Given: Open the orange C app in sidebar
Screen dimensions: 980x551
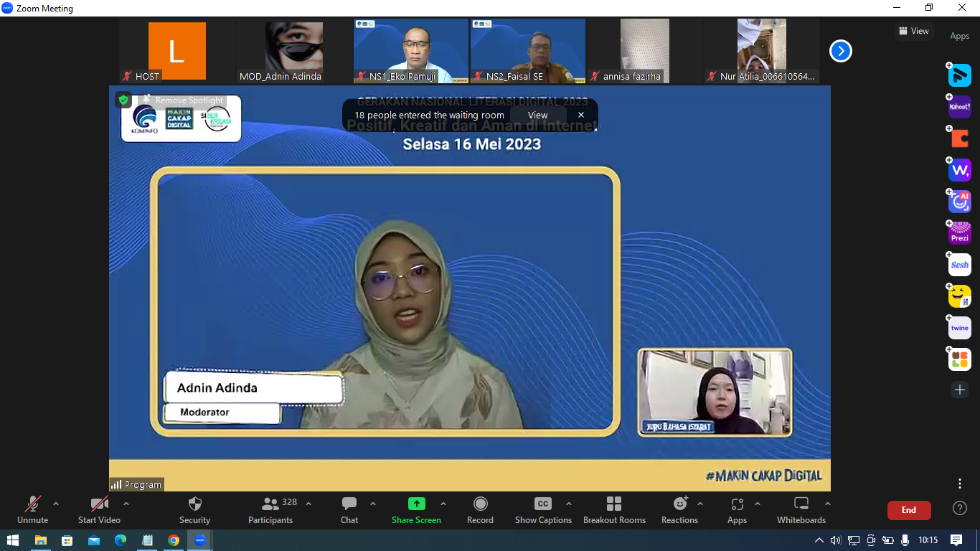Looking at the screenshot, I should (960, 138).
